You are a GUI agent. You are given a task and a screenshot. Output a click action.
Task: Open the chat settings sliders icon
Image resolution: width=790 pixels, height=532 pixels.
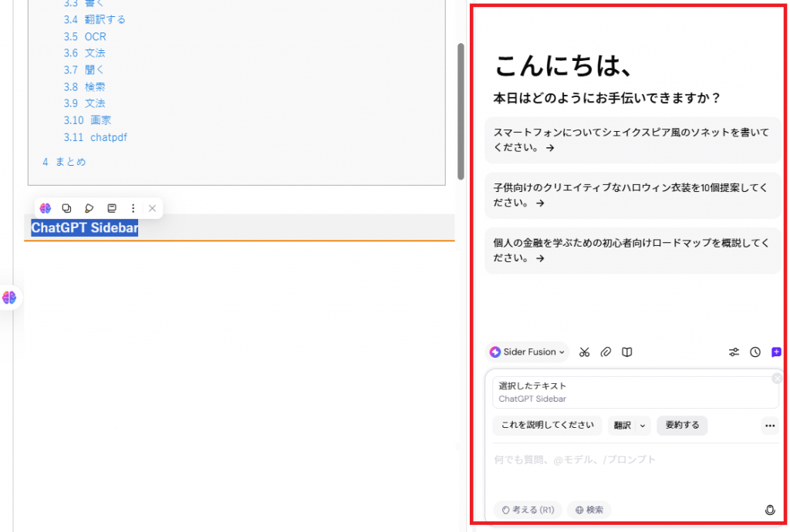734,352
